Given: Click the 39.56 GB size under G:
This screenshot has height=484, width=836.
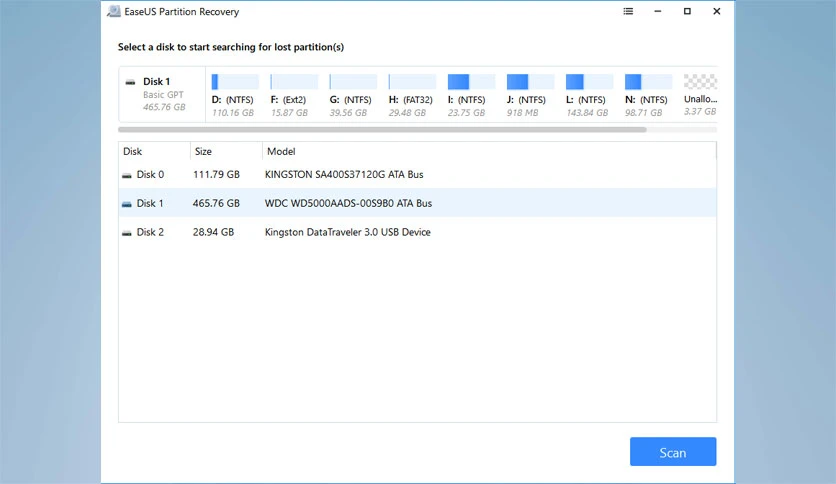Looking at the screenshot, I should tap(348, 112).
